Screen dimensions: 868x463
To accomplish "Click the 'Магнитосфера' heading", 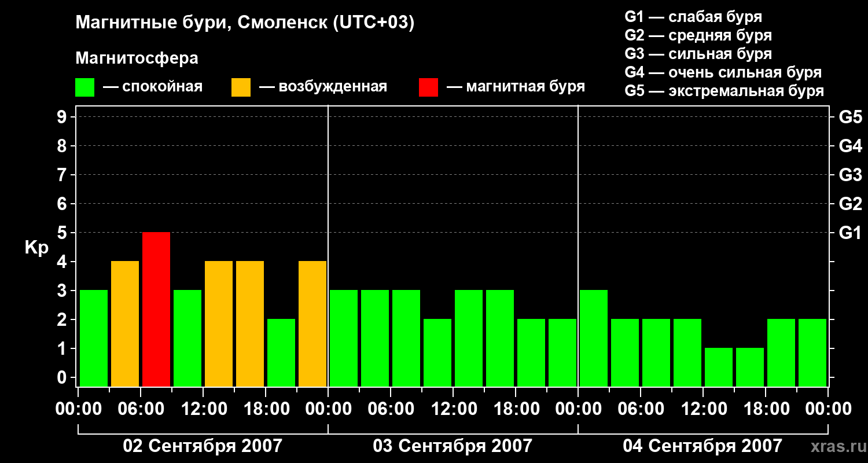I will 137,58.
